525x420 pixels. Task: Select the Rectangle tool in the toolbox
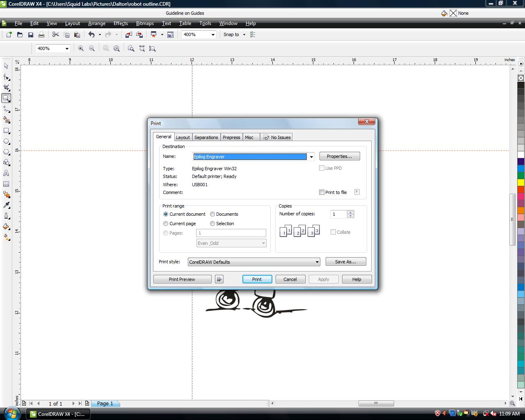[x=6, y=130]
